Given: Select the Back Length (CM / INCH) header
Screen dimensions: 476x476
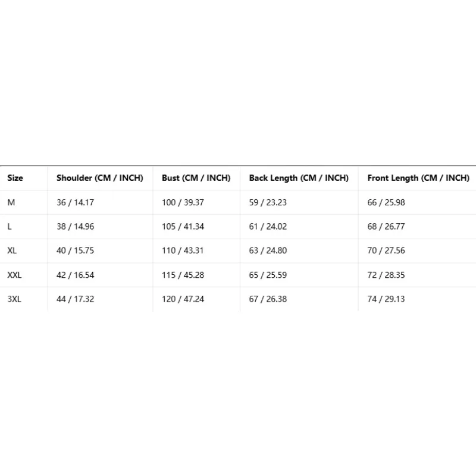Looking at the screenshot, I should pyautogui.click(x=299, y=178).
